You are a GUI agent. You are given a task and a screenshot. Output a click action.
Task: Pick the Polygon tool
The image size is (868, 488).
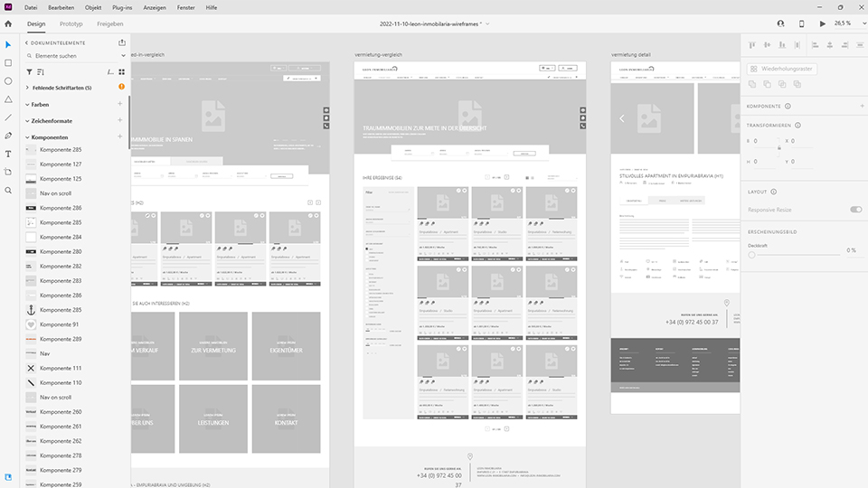click(x=8, y=99)
